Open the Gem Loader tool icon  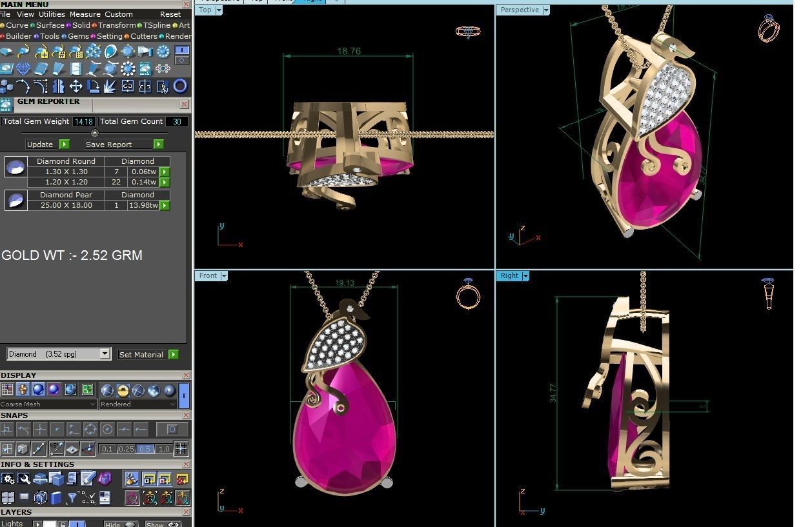click(x=6, y=51)
